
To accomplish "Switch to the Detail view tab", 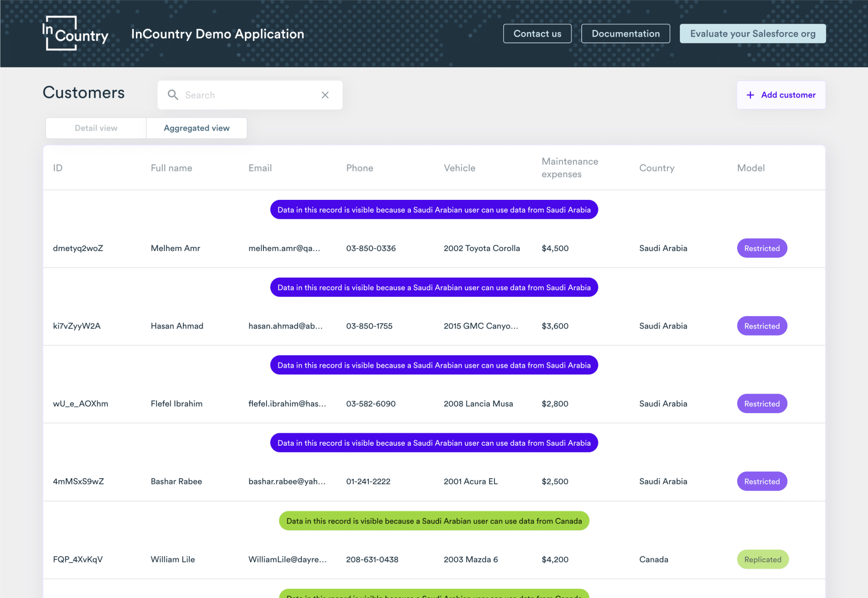I will pos(96,128).
